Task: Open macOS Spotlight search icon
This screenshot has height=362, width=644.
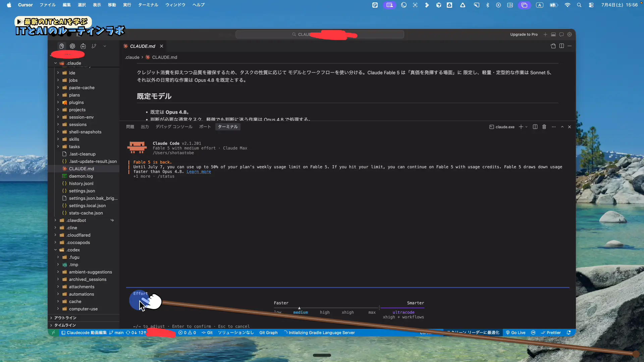Action: [x=579, y=5]
